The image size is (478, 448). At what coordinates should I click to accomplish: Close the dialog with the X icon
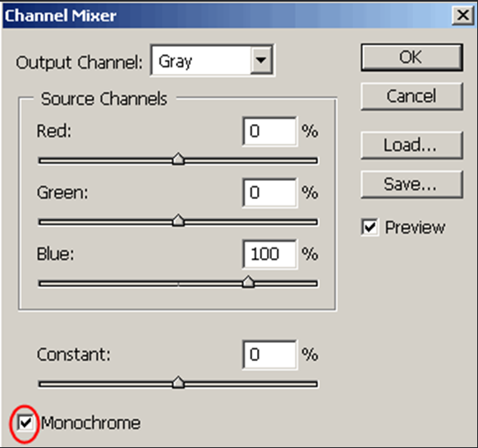(462, 15)
